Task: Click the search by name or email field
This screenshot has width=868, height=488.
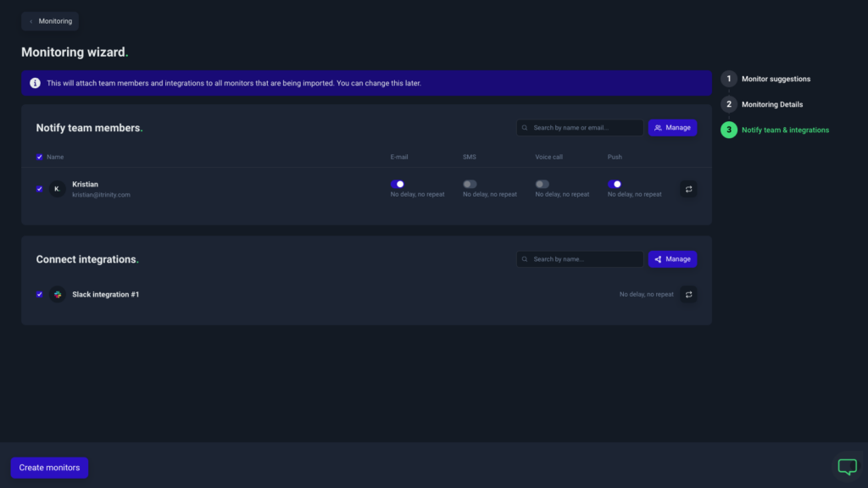Action: [581, 127]
